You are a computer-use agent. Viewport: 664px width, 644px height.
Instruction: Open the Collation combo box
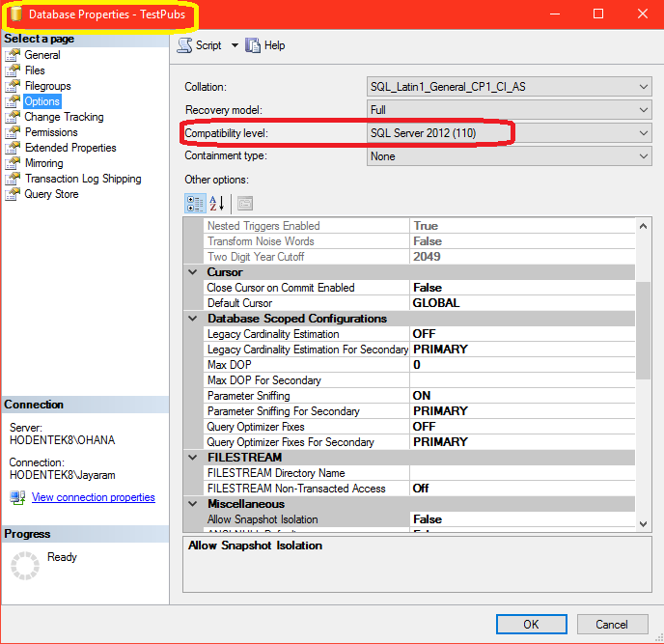click(509, 87)
